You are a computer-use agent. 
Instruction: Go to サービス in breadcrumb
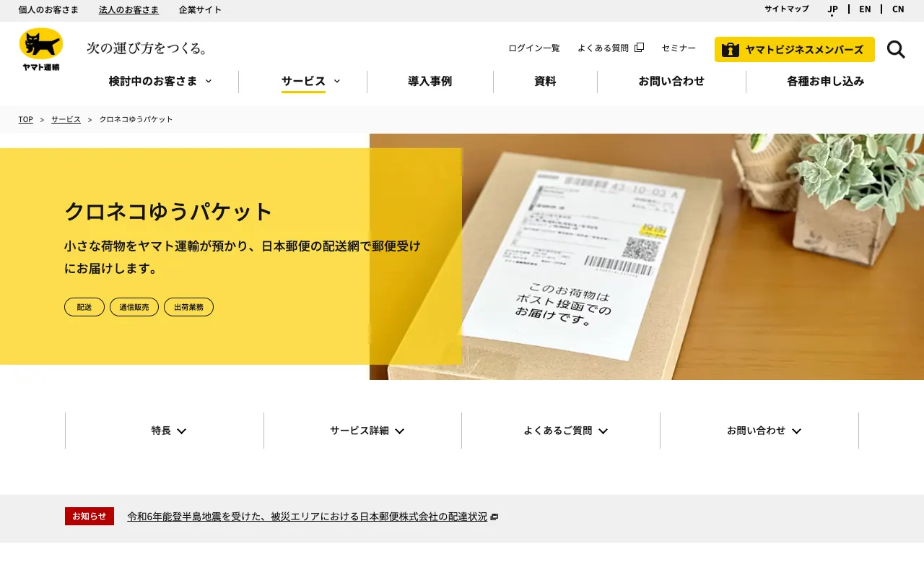coord(66,119)
